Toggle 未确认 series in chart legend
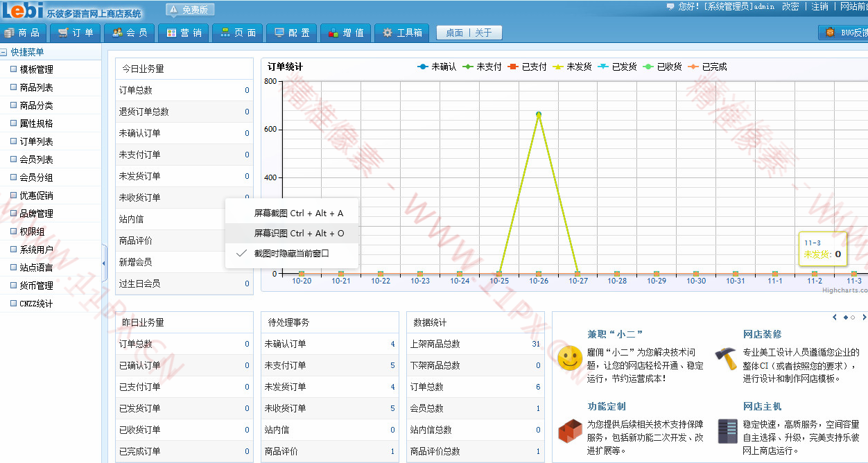This screenshot has height=463, width=868. pos(436,67)
